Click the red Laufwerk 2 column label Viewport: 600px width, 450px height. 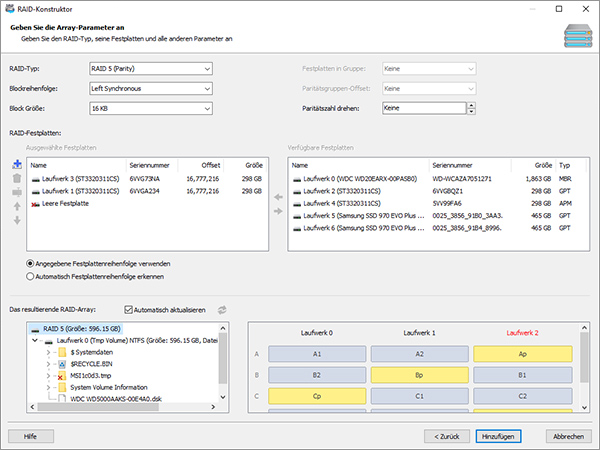[x=523, y=333]
